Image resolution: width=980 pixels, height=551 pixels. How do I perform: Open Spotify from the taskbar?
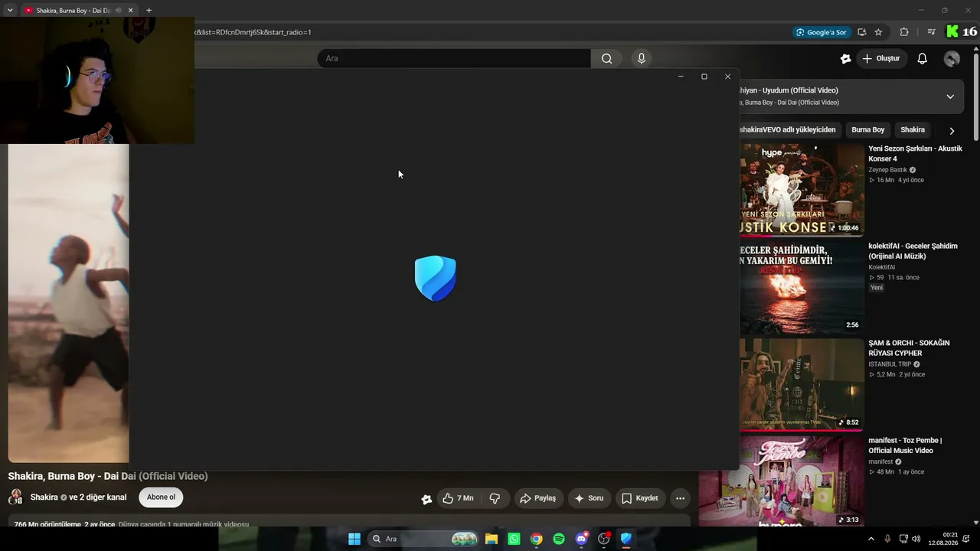[559, 539]
